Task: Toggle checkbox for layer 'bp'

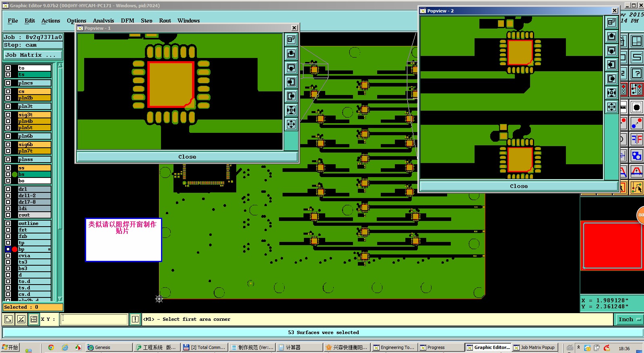Action: click(8, 249)
